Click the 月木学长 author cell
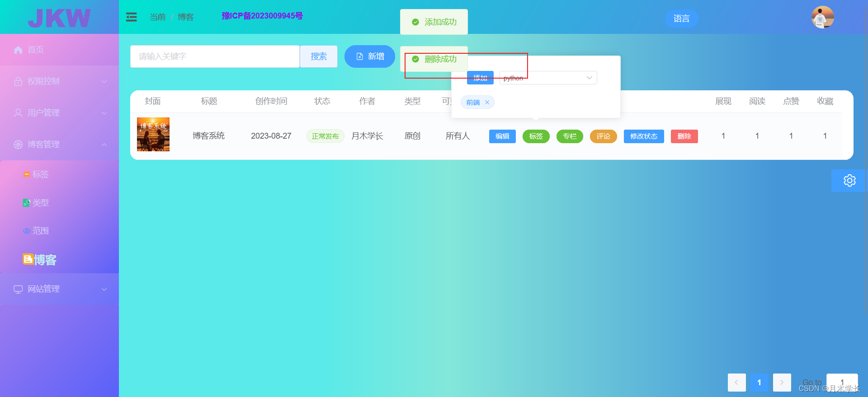The image size is (868, 397). pyautogui.click(x=368, y=136)
